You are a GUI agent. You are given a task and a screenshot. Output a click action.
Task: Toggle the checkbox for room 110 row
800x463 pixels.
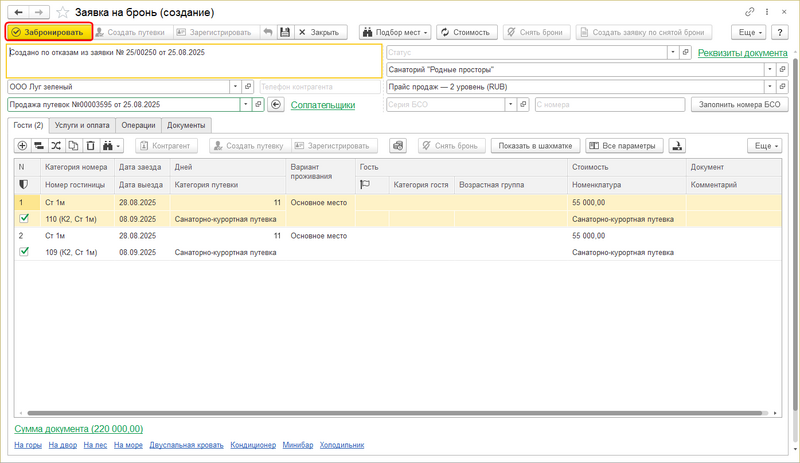(24, 218)
